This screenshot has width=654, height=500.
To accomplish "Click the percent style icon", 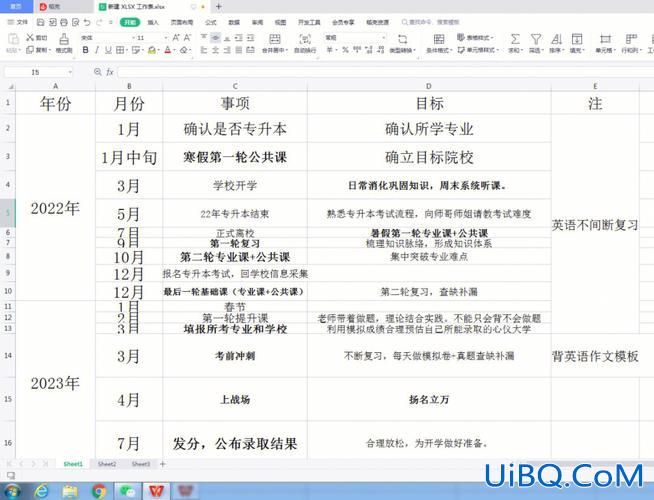I will (345, 50).
